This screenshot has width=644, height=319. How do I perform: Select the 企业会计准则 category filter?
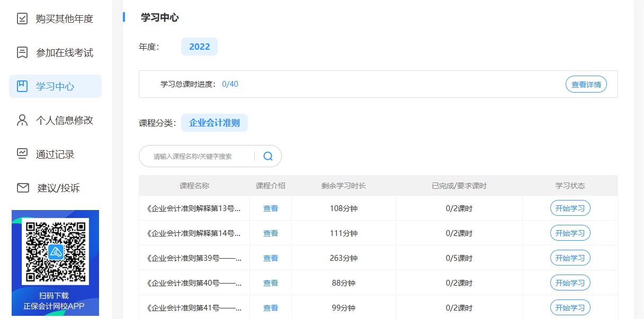click(x=214, y=122)
